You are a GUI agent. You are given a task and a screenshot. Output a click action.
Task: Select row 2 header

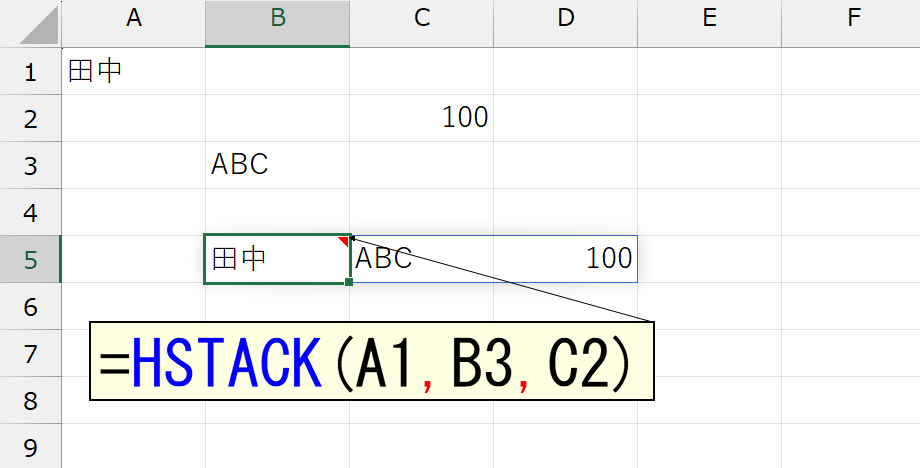click(31, 118)
